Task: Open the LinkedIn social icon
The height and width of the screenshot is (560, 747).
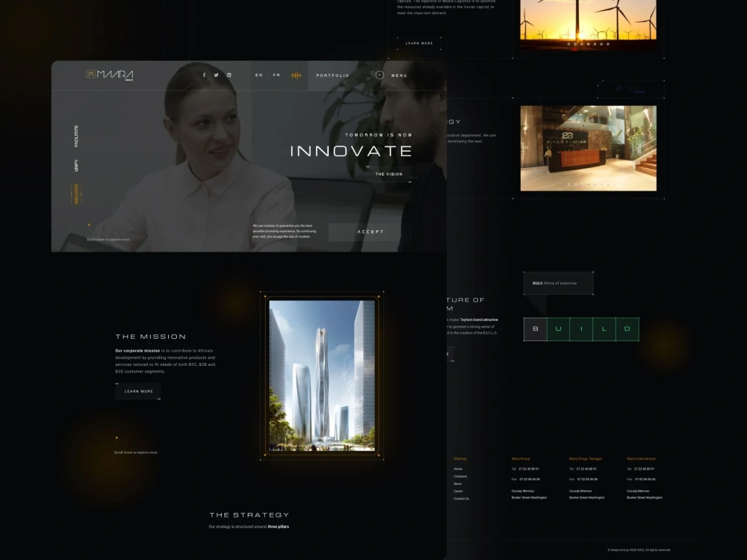Action: click(x=229, y=75)
